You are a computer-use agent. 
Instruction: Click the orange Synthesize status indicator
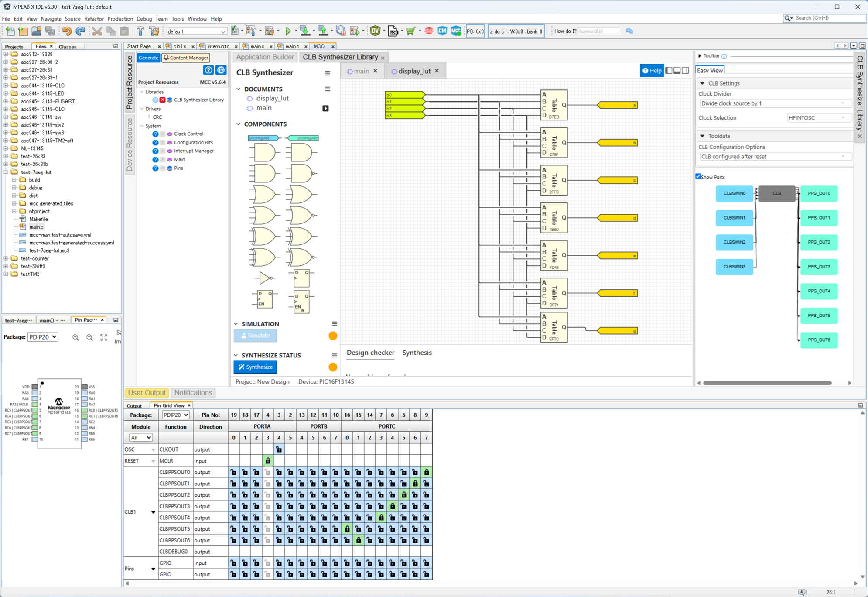pyautogui.click(x=333, y=367)
